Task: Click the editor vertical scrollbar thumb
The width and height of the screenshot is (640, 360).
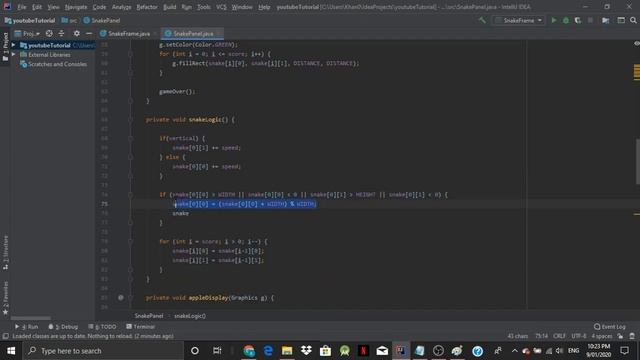Action: coord(637,161)
